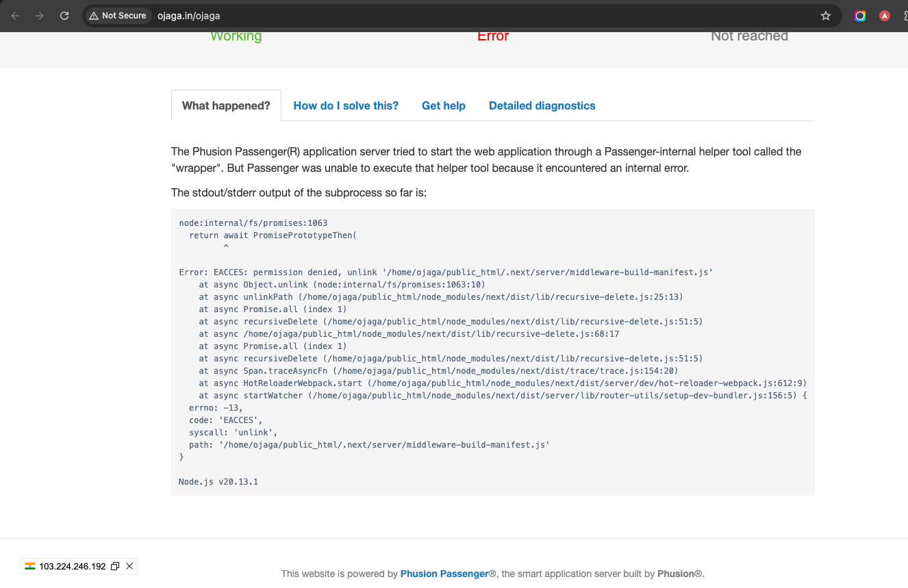This screenshot has height=588, width=908.
Task: Copy the IP address using copy icon
Action: (x=115, y=566)
